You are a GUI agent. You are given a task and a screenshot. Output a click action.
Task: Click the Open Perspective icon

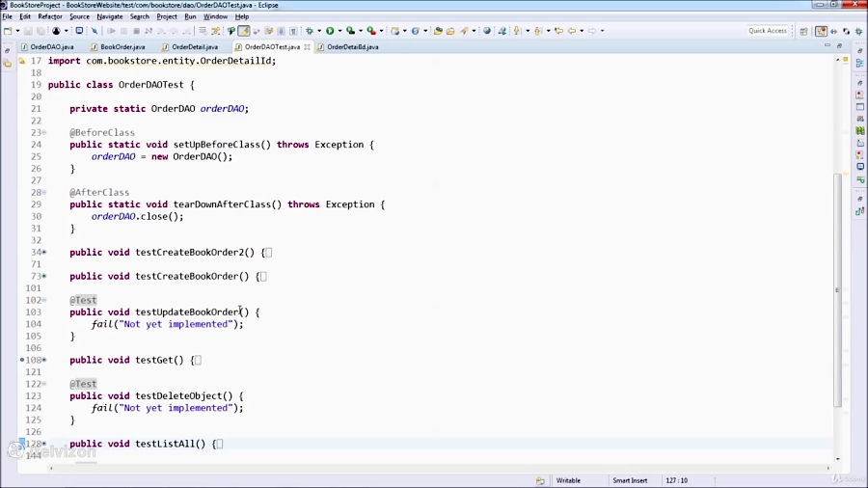803,31
